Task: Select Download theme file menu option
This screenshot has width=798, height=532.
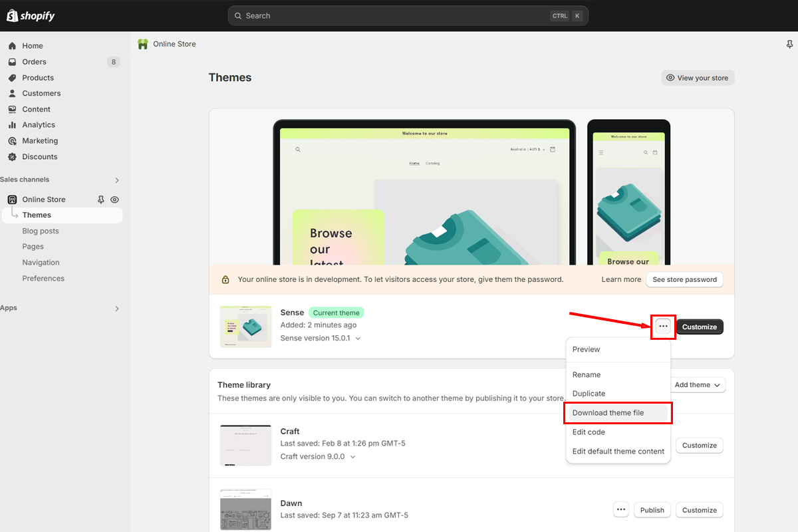Action: click(x=618, y=413)
